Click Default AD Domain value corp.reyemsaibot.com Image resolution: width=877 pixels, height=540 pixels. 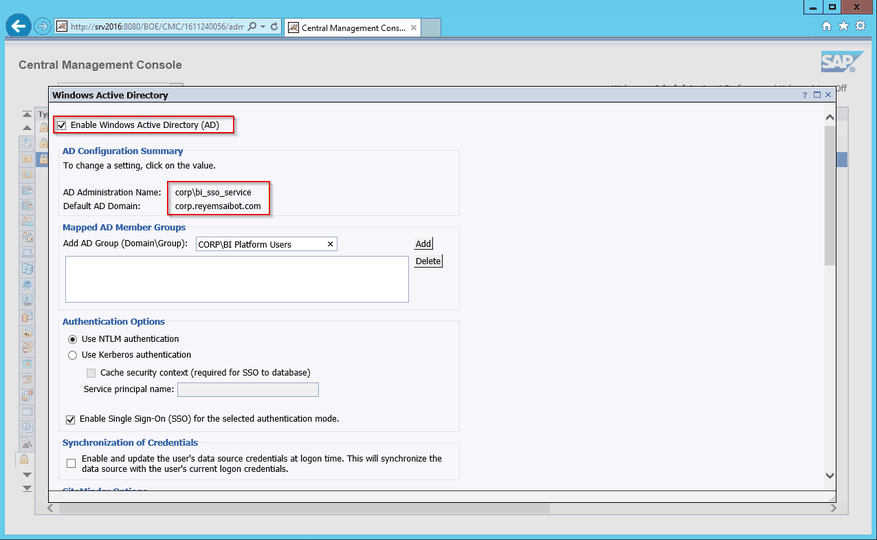[218, 206]
